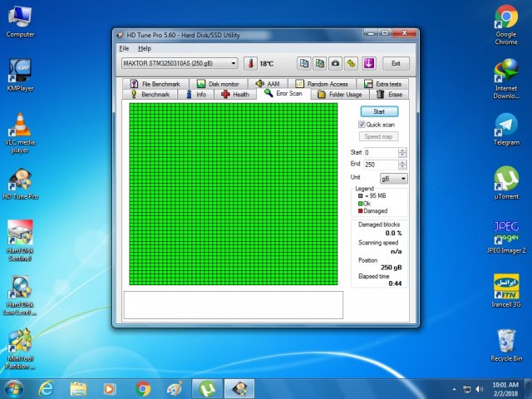Open uTorrent from the taskbar
This screenshot has height=399, width=532.
click(204, 388)
